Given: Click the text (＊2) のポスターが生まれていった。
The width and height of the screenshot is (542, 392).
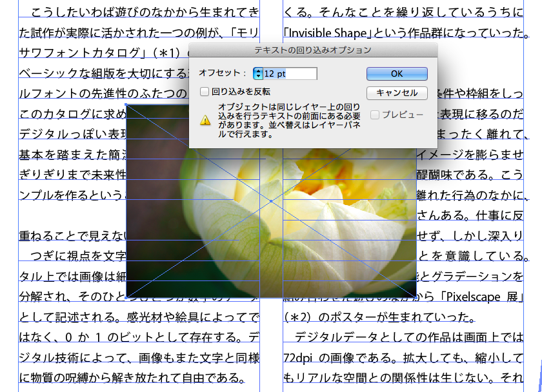Looking at the screenshot, I should [379, 317].
